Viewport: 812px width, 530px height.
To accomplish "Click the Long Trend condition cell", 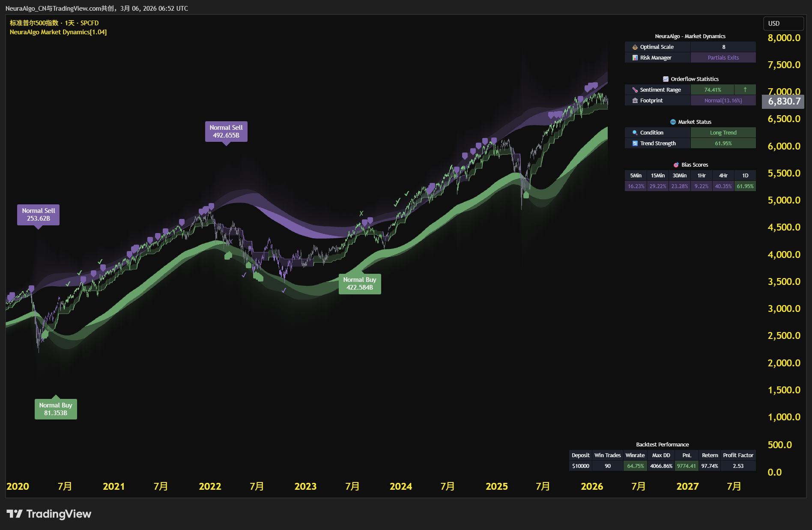I will [x=723, y=133].
